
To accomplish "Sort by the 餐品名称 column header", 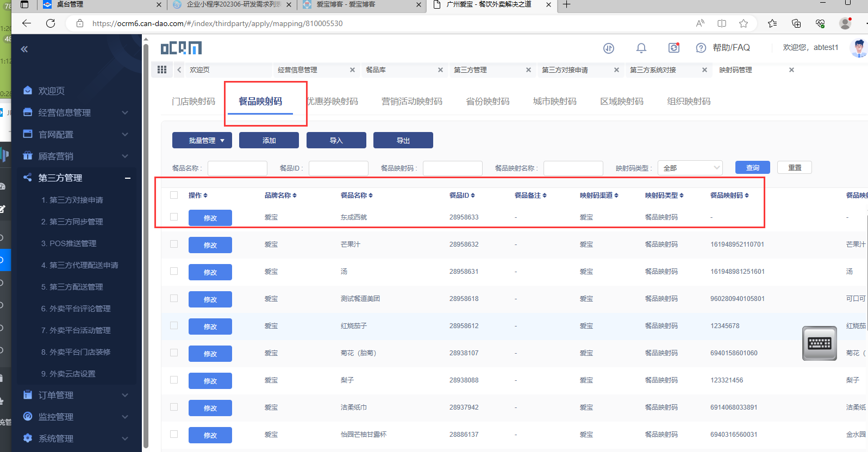I will pos(357,196).
